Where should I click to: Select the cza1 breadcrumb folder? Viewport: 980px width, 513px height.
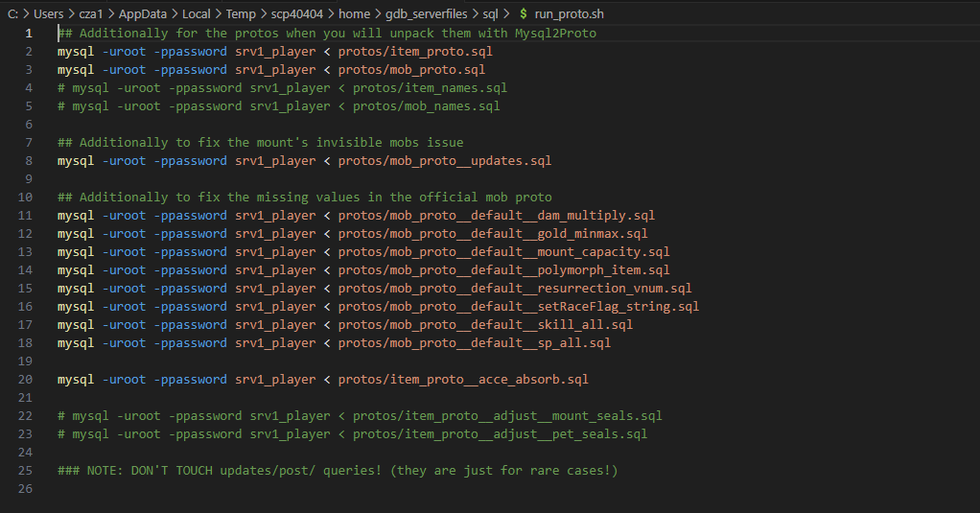coord(90,14)
